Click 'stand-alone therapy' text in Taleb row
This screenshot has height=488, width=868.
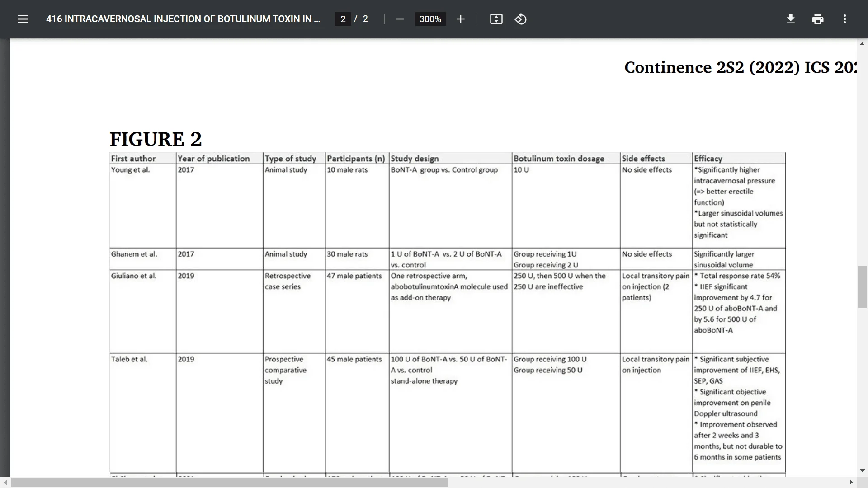424,381
